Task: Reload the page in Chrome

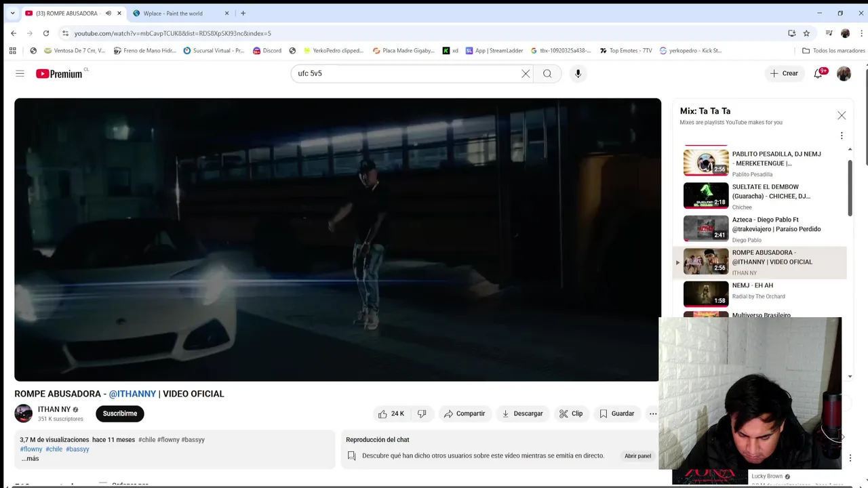Action: coord(46,33)
